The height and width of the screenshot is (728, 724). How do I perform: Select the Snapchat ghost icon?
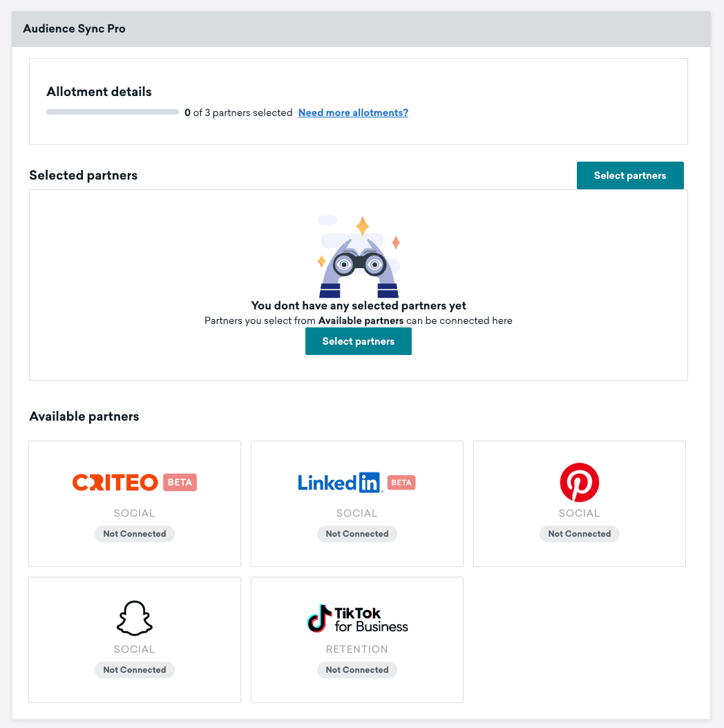[x=134, y=617]
